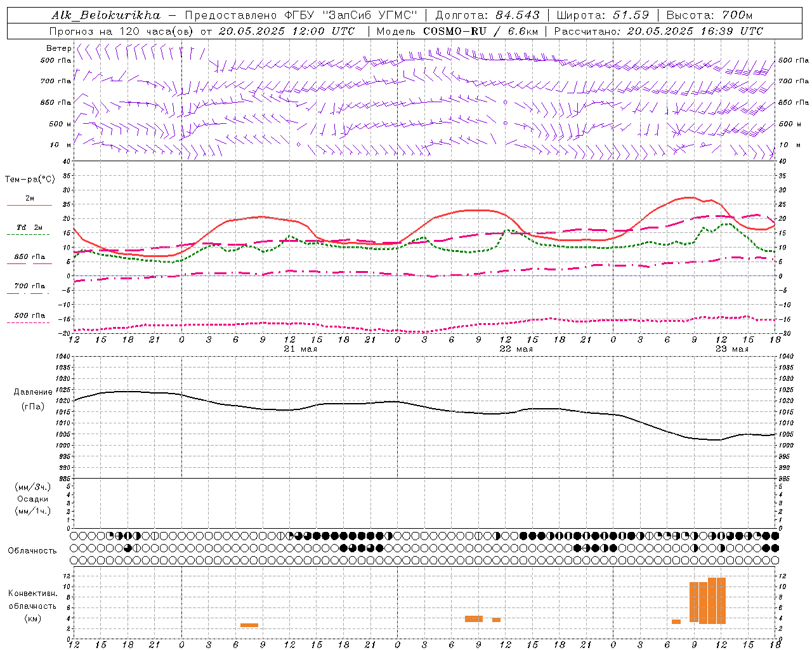Click the red 2м legend line sample
This screenshot has height=650, width=812.
[x=29, y=206]
